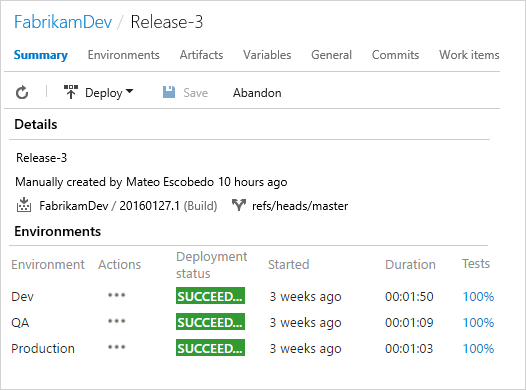Switch to the Environments tab
The image size is (526, 390).
(123, 55)
